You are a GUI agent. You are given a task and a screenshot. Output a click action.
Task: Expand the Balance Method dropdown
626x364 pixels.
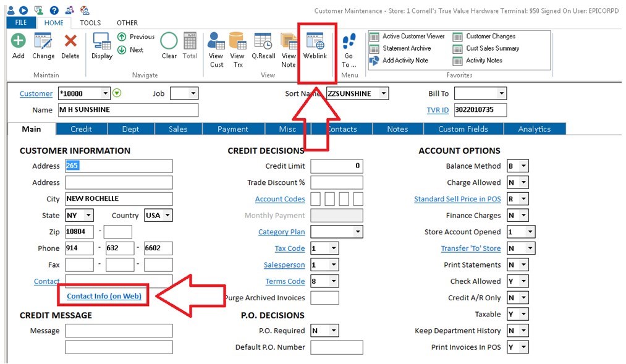(x=523, y=166)
